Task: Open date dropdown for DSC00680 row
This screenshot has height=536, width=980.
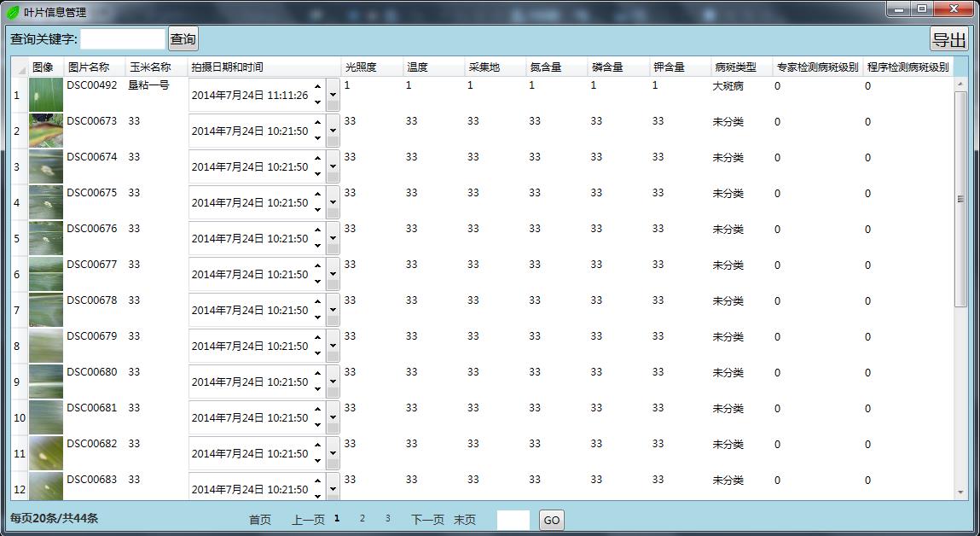Action: (x=333, y=382)
